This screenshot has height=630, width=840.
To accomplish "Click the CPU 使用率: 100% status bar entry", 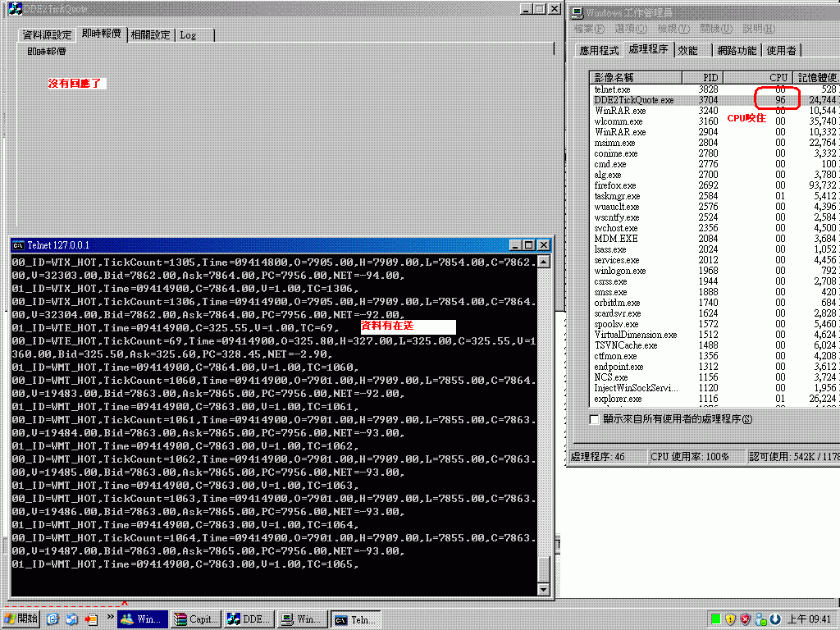I will [696, 457].
